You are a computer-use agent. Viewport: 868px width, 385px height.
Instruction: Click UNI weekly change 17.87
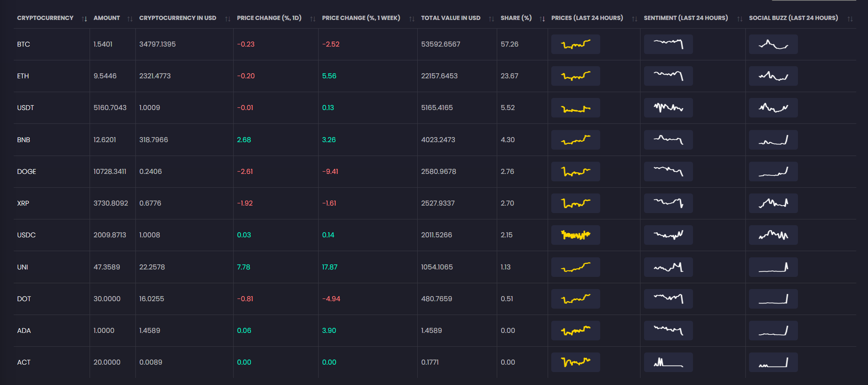(x=330, y=267)
